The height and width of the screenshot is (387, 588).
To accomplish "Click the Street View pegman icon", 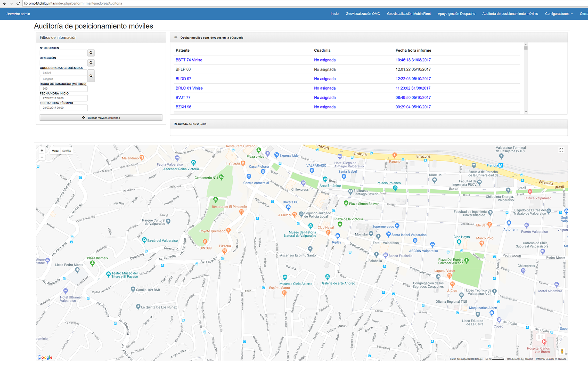I will (x=562, y=351).
